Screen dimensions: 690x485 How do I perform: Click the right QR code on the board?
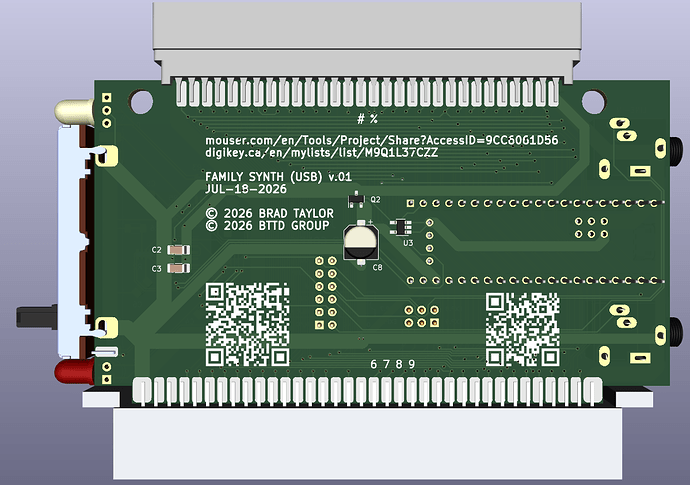tap(522, 329)
